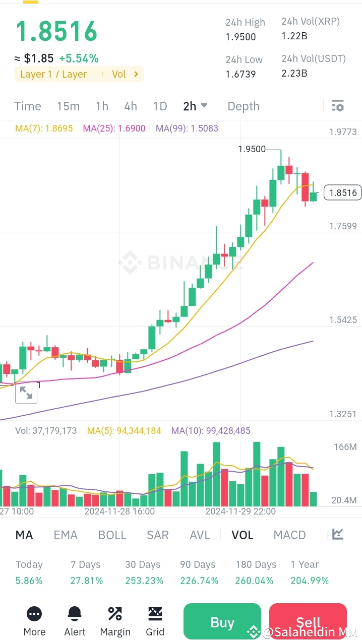Viewport: 362px width, 644px height.
Task: Select the 4h interval tab
Action: pos(131,106)
